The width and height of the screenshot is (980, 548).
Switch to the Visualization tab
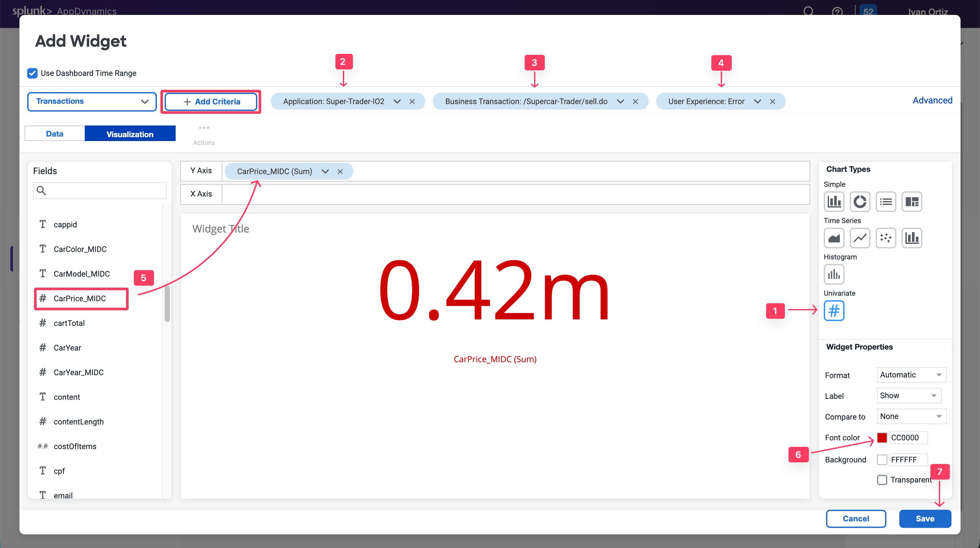130,134
